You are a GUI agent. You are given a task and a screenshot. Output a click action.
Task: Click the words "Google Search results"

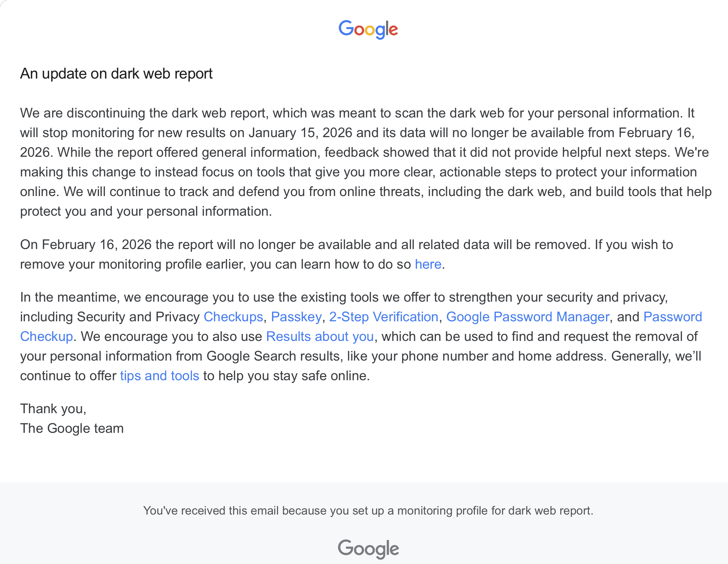(x=273, y=356)
